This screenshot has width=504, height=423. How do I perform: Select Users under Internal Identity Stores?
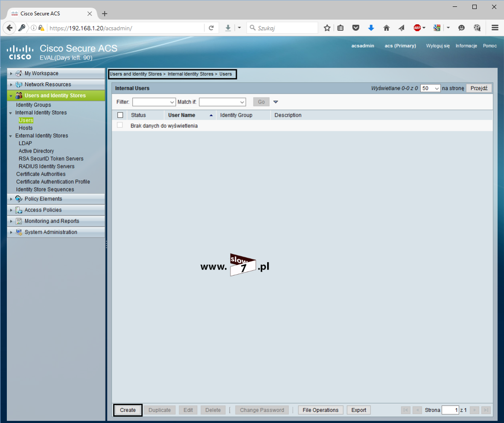click(26, 120)
